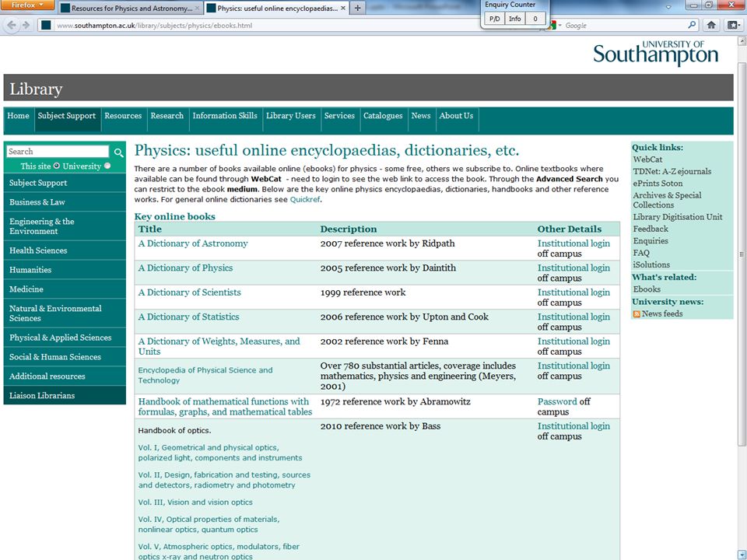Open A Dictionary of Scientists link
Viewport: 747px width, 560px height.
190,292
